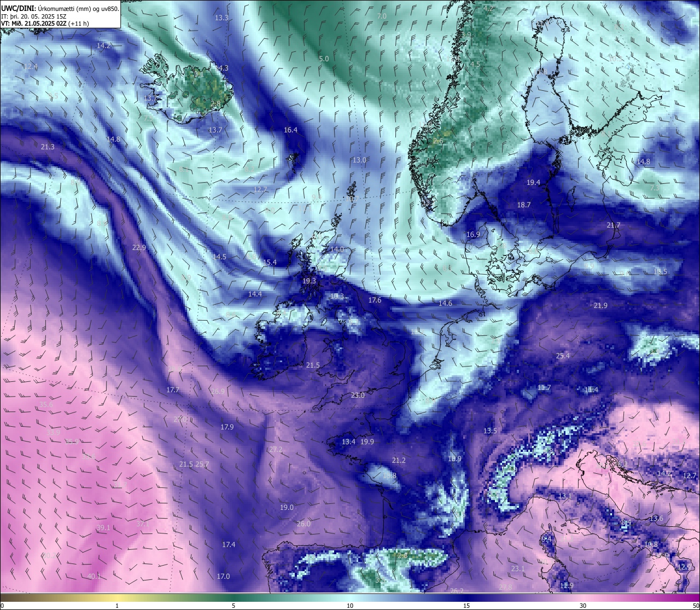Click the 25.4 map value
Viewport: 700px width, 610px height.
click(563, 356)
